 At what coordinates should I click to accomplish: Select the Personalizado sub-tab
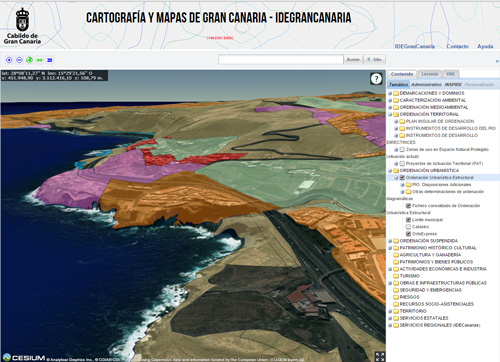(479, 85)
